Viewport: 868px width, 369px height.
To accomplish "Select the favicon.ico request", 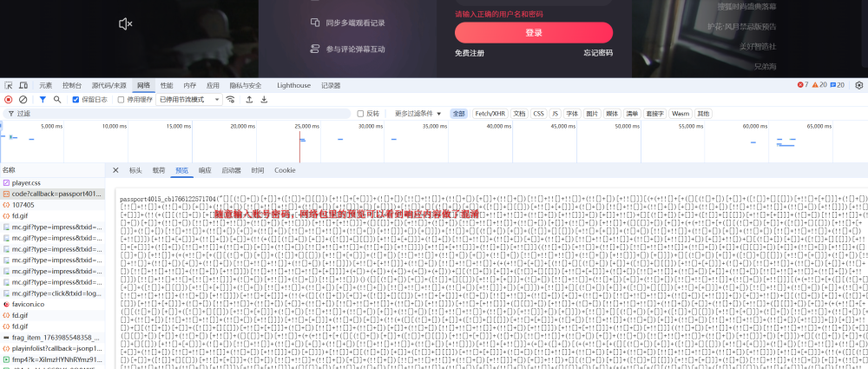I will click(x=52, y=305).
